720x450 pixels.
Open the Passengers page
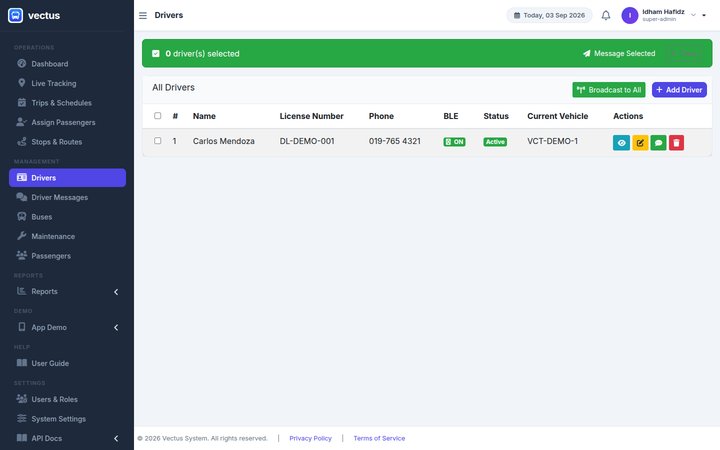[67, 256]
